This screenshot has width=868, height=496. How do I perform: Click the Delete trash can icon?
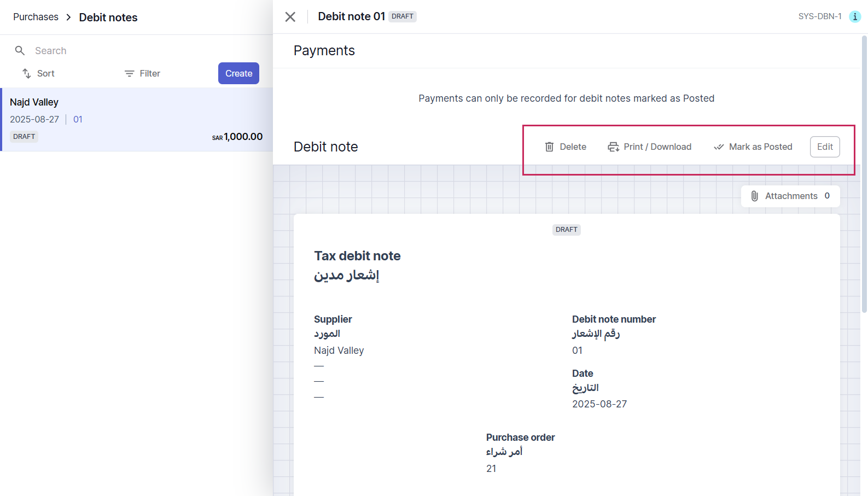[x=549, y=147]
